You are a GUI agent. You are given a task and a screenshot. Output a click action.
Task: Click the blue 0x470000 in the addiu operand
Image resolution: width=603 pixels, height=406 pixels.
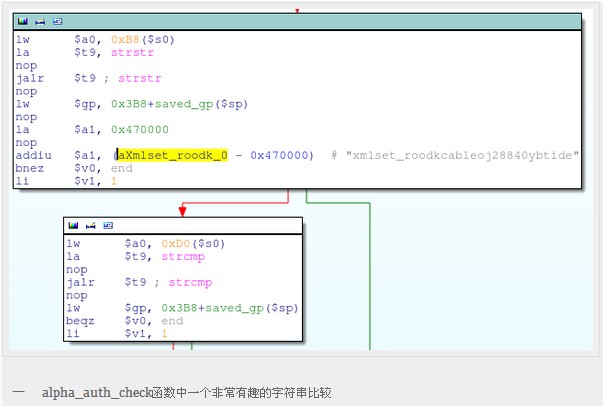[279, 155]
